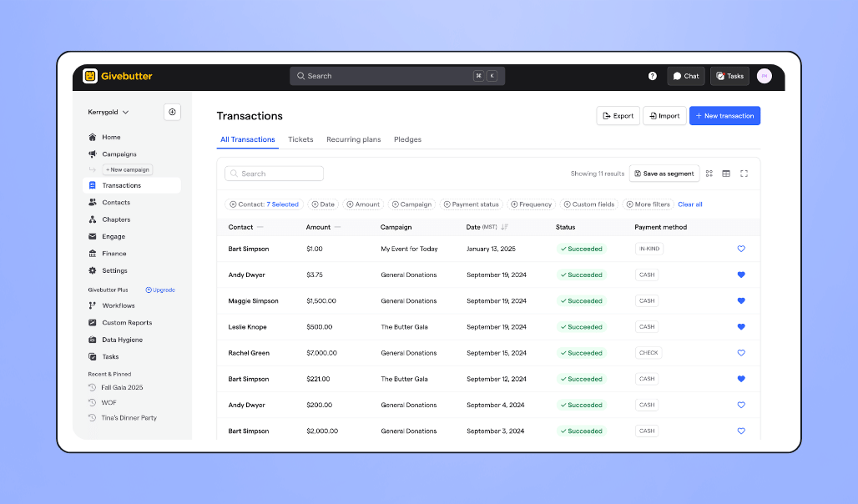Toggle the Date column sort order
Viewport: 858px width, 504px height.
pos(502,226)
